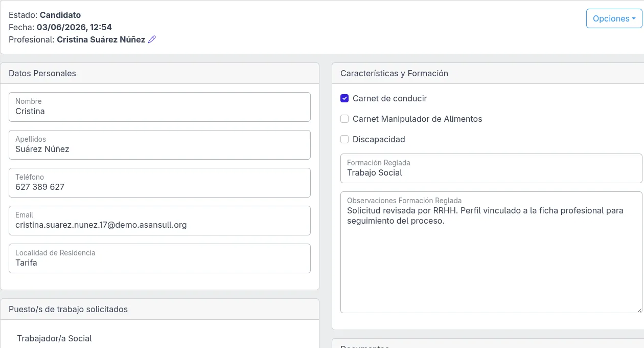Click the 'Discapacidad' label text
The image size is (644, 348).
(x=379, y=139)
